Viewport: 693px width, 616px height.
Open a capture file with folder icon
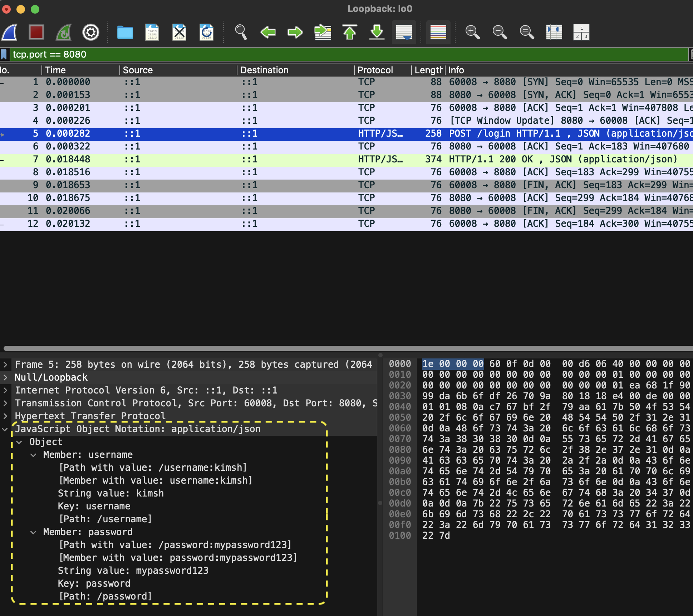point(125,32)
